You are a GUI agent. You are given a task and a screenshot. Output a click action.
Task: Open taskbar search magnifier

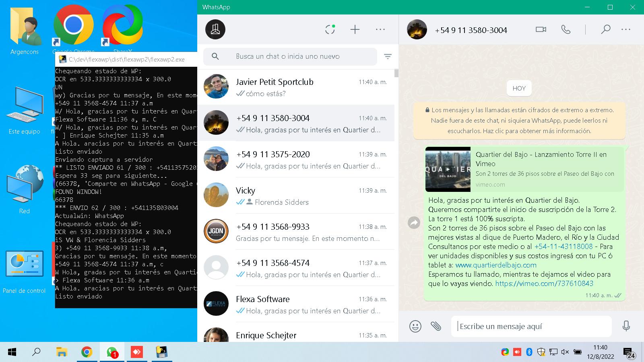pyautogui.click(x=36, y=352)
